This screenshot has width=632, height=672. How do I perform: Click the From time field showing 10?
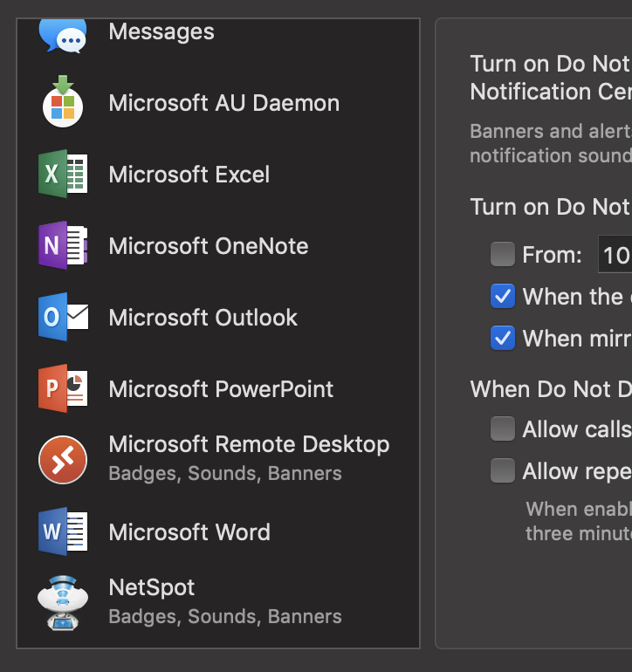[615, 254]
